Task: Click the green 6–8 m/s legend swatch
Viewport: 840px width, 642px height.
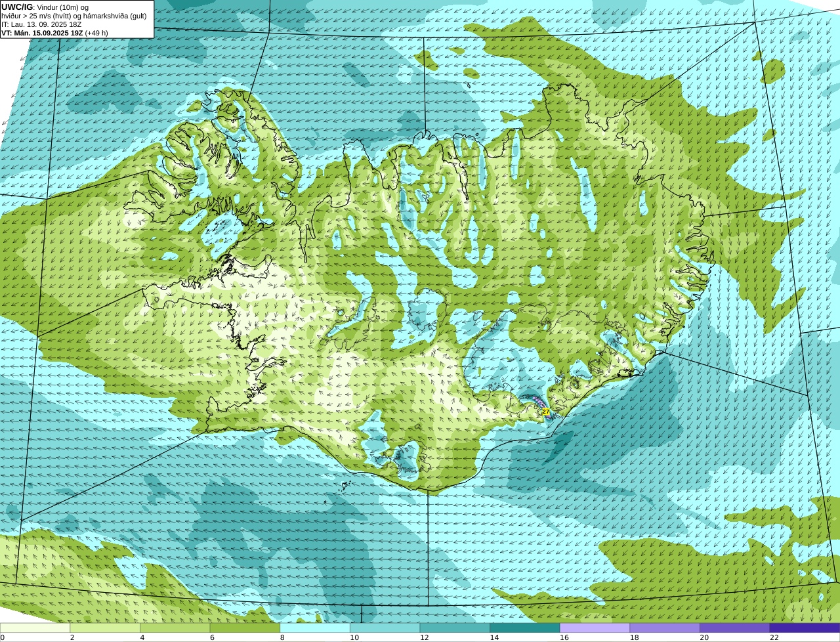Action: point(245,628)
